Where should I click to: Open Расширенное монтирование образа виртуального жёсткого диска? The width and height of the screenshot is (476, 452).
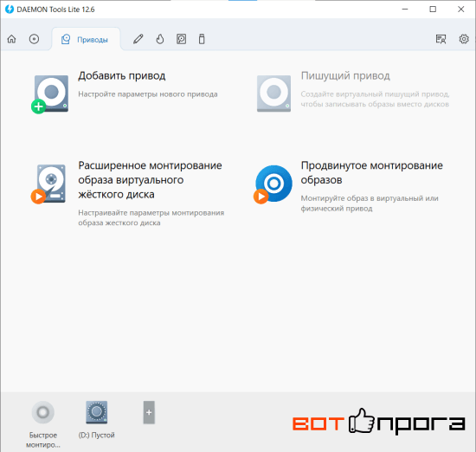pyautogui.click(x=150, y=180)
